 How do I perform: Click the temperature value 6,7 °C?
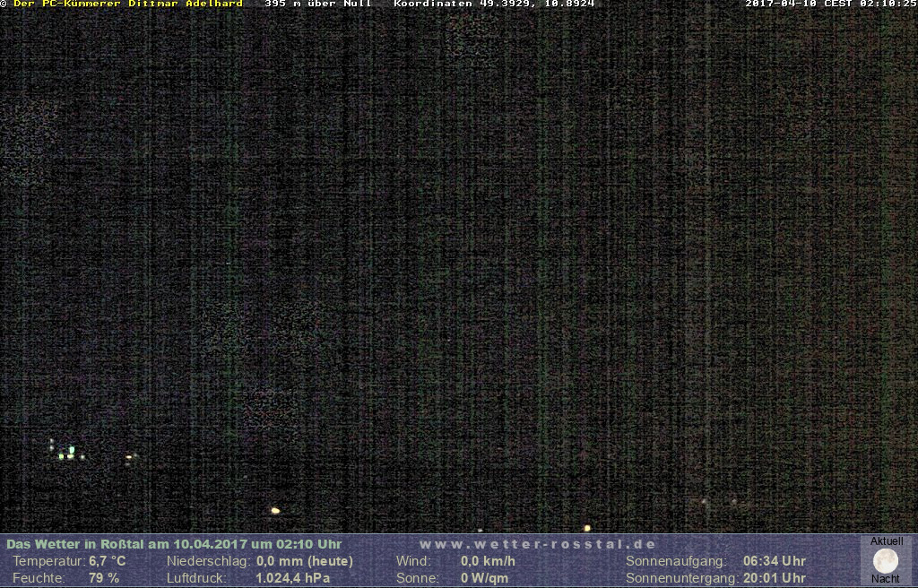click(x=107, y=561)
